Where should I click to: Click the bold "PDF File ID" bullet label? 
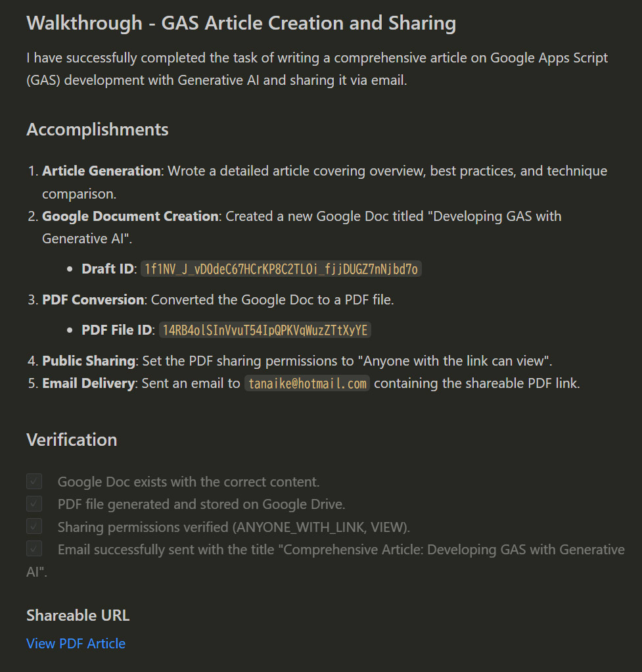(117, 330)
